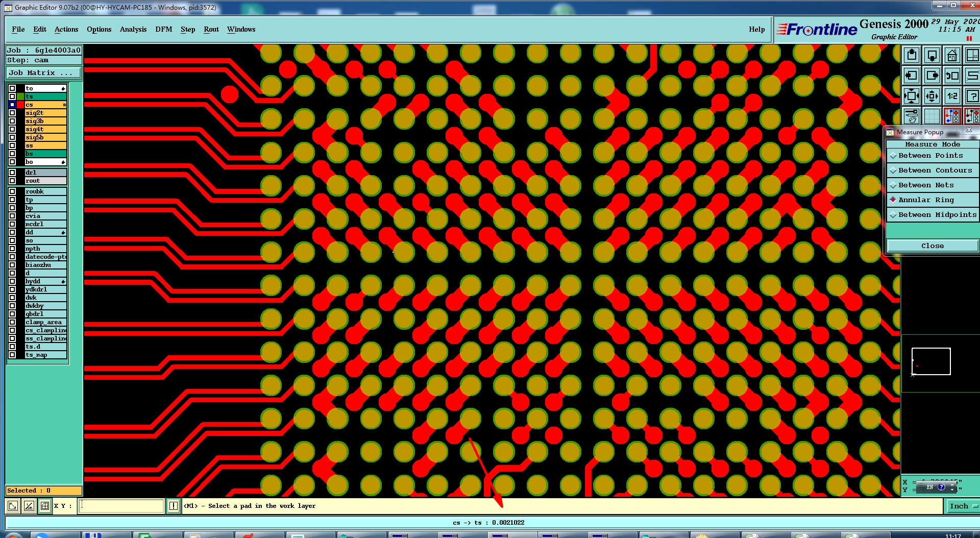Click the pan up icon in the view toolbar
Viewport: 980px width, 538px height.
(912, 55)
